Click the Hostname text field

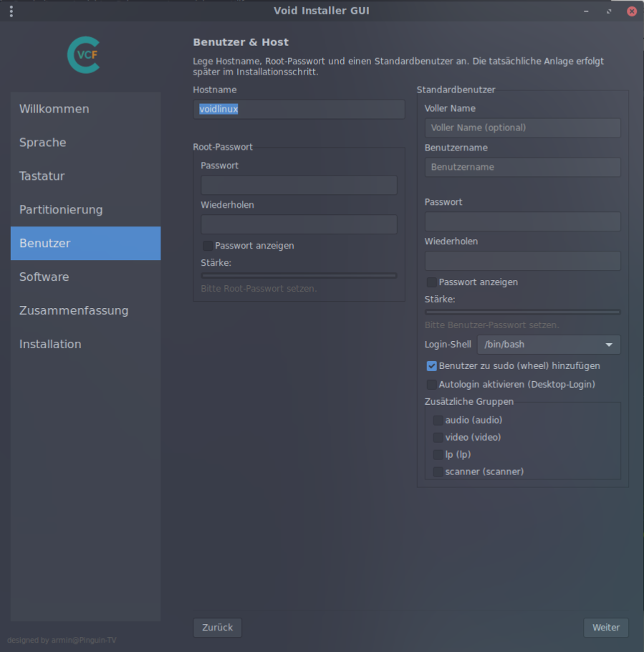(299, 110)
